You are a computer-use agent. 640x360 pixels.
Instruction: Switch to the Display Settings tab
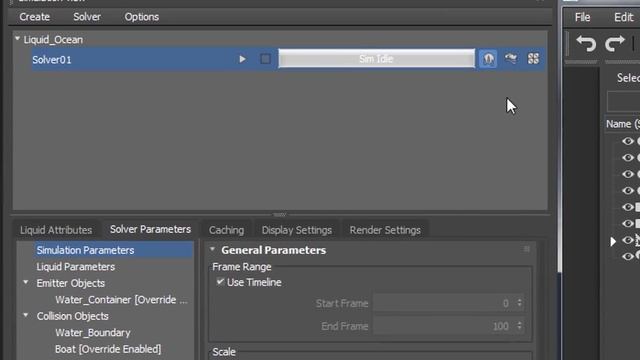point(297,230)
